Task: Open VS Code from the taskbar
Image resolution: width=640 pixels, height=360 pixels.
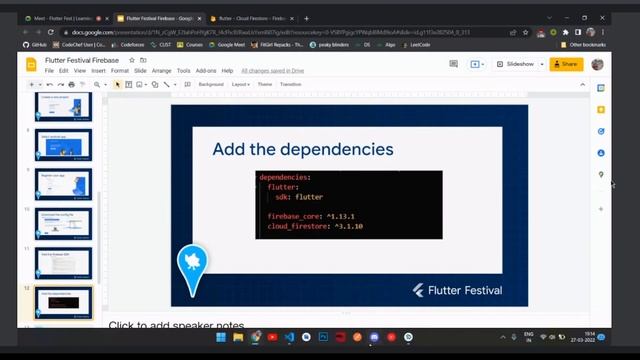Action: [x=289, y=337]
